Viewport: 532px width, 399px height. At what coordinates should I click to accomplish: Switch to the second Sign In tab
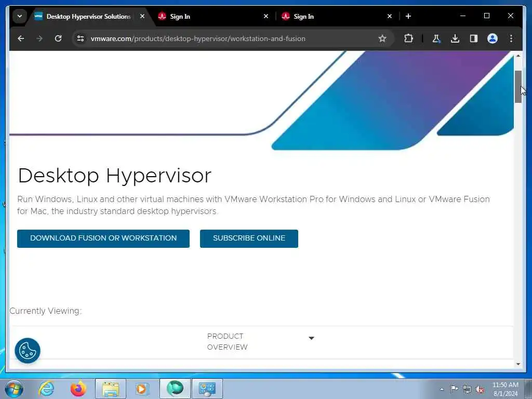pyautogui.click(x=303, y=16)
